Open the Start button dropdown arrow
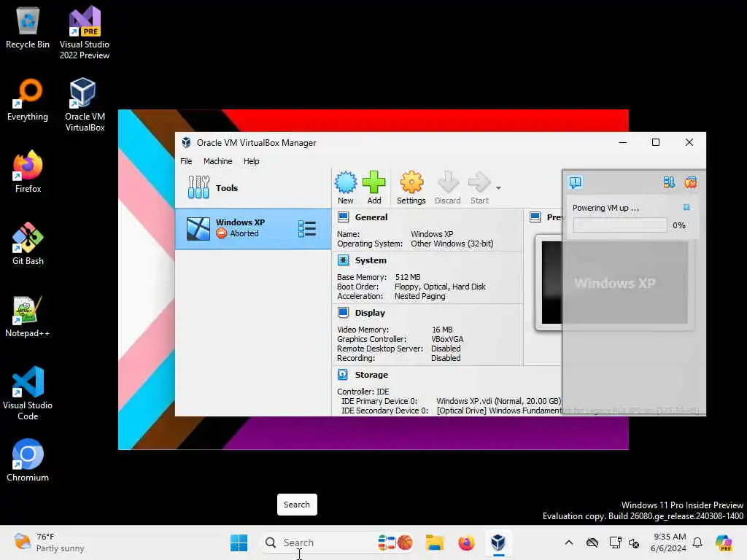The height and width of the screenshot is (560, 747). (x=498, y=188)
